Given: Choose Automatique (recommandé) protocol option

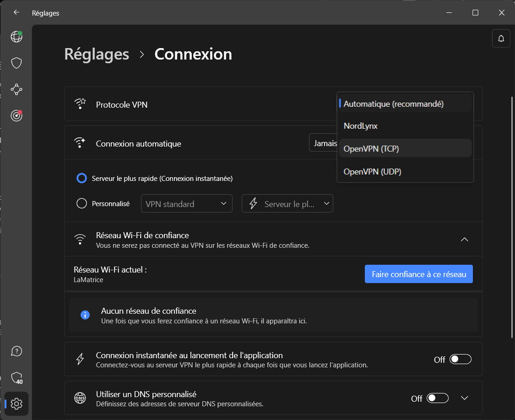Looking at the screenshot, I should click(405, 104).
